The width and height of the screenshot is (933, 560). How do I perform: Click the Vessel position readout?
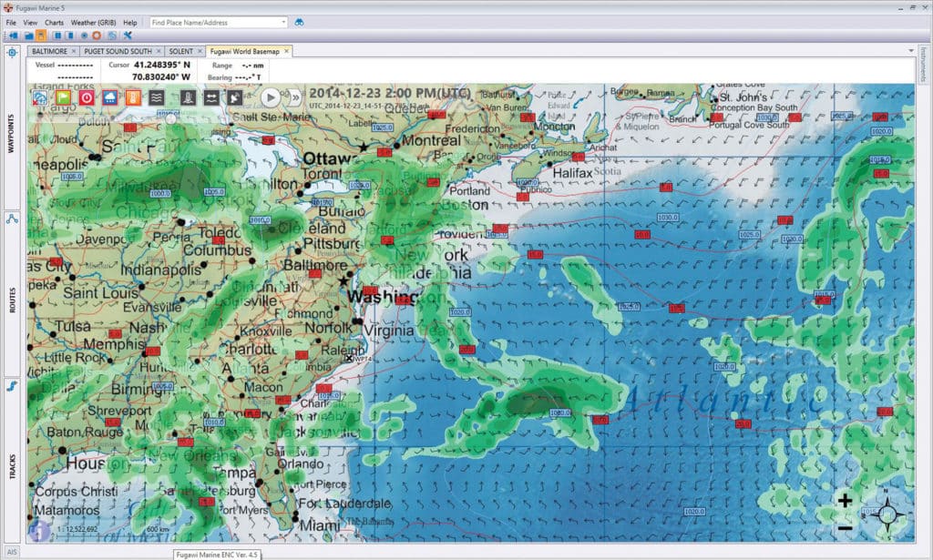pos(75,65)
